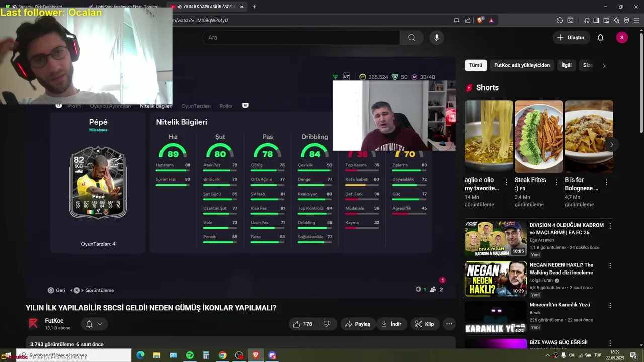Show more filter chips with right arrow
This screenshot has height=362, width=644.
[x=604, y=66]
